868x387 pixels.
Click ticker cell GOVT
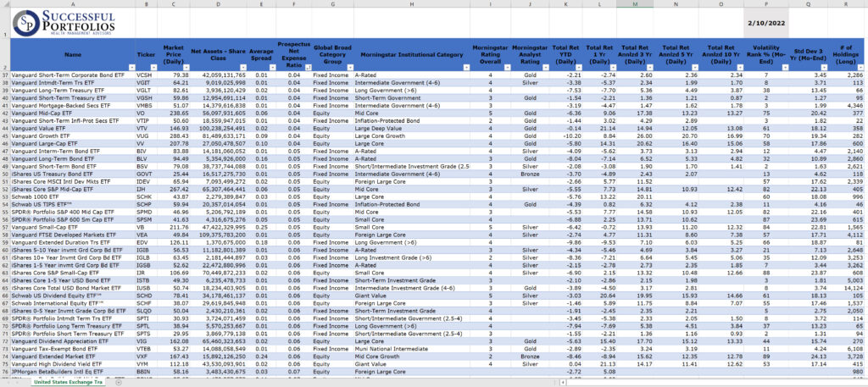[147, 174]
